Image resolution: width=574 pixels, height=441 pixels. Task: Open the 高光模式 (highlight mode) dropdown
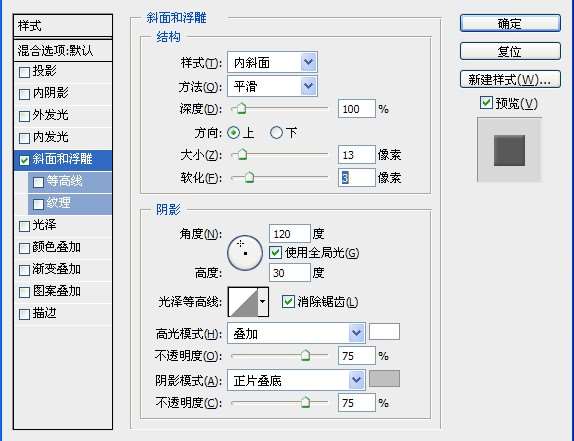click(x=296, y=333)
